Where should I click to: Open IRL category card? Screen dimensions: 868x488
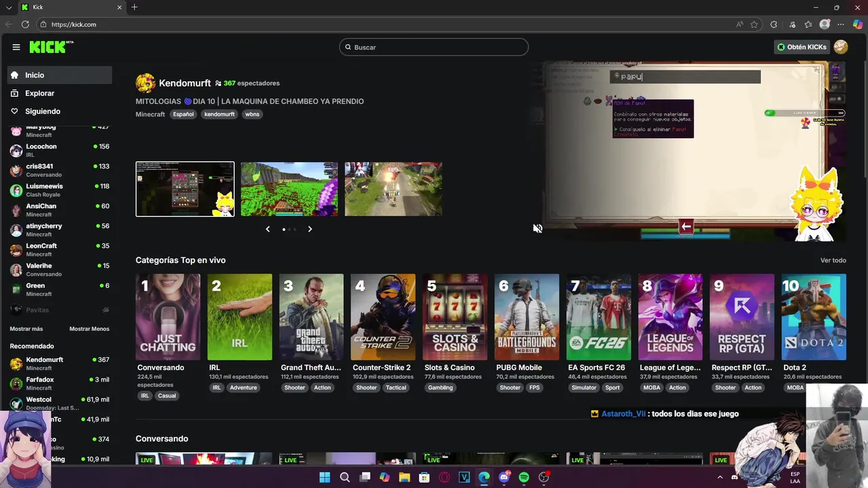pyautogui.click(x=239, y=317)
